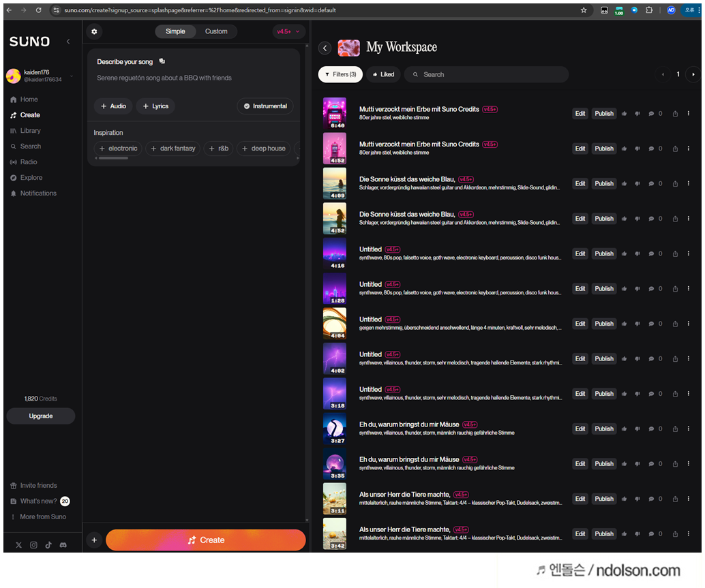Click the song description text field
Screen dimensions: 705x588
pos(194,78)
